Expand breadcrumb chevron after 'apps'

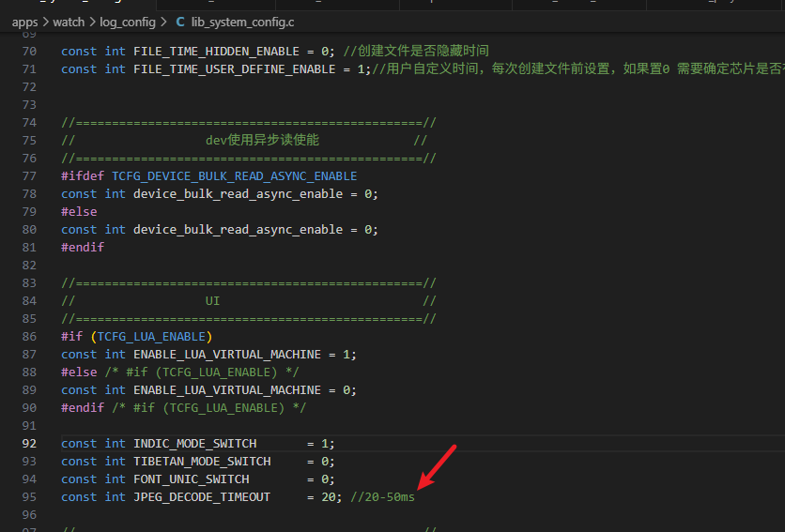46,23
